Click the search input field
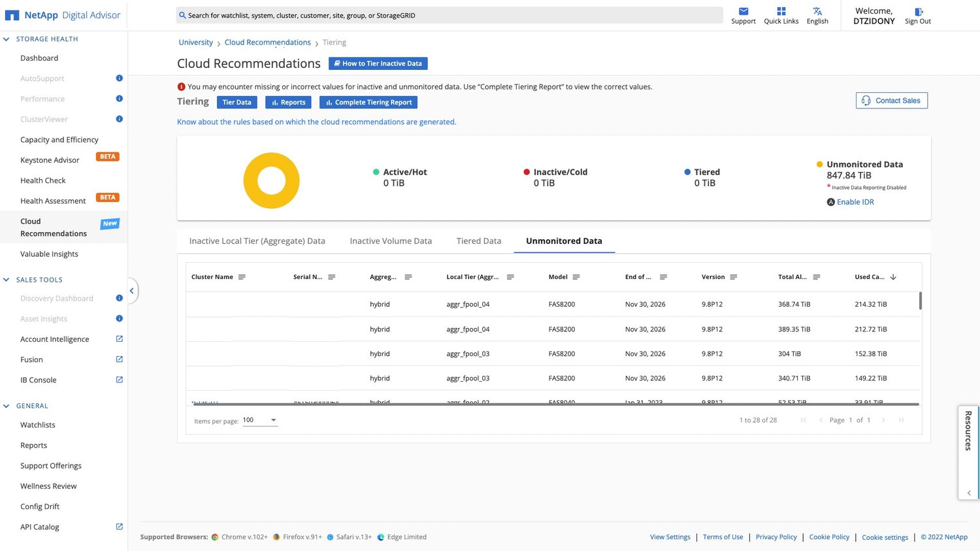The height and width of the screenshot is (551, 980). coord(451,15)
